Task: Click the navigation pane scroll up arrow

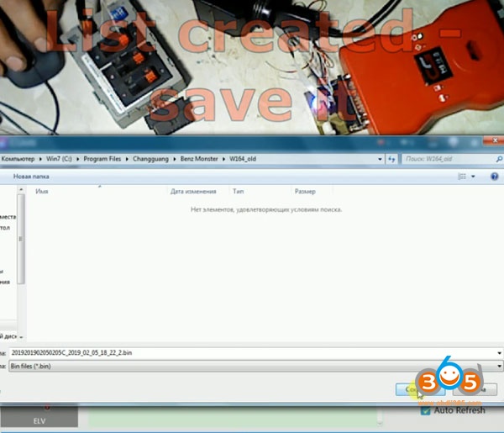Action: pos(21,189)
